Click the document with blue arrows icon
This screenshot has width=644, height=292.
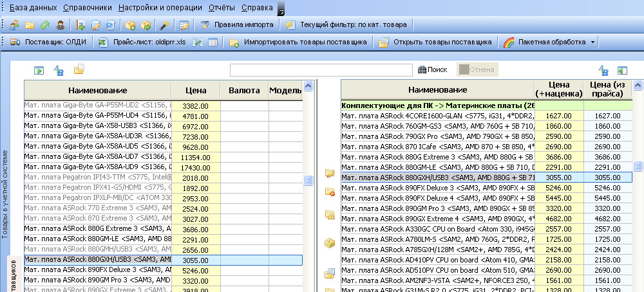pyautogui.click(x=111, y=25)
